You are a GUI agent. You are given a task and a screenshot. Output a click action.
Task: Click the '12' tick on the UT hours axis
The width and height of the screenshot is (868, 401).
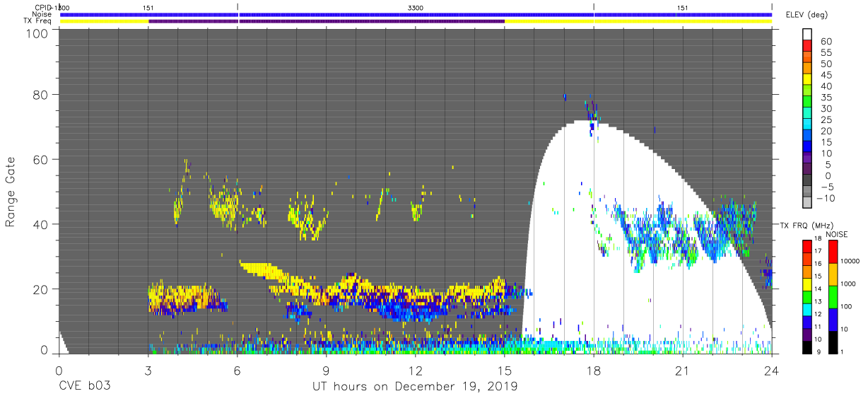pos(416,370)
